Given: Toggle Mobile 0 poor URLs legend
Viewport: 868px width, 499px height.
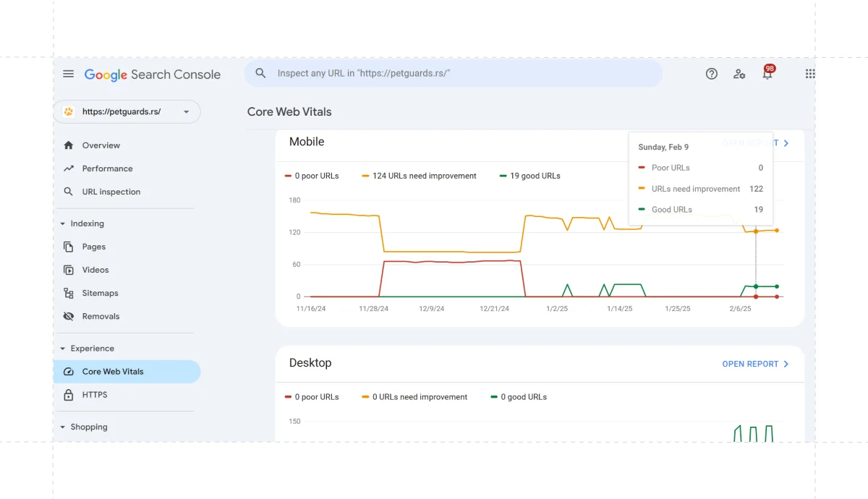Looking at the screenshot, I should 311,176.
